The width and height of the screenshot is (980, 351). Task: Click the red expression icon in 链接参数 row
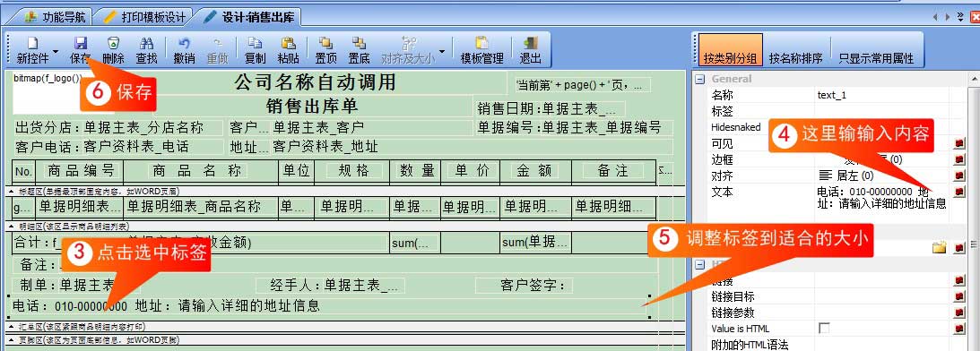(x=960, y=312)
